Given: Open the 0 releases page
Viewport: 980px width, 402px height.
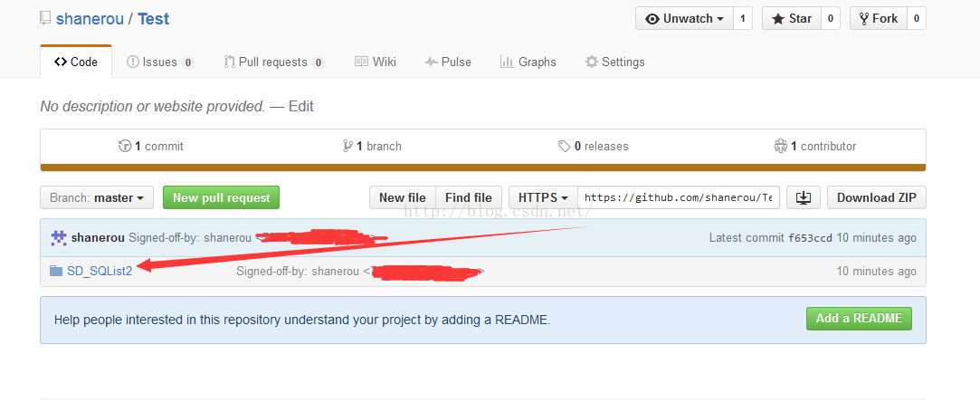Looking at the screenshot, I should click(x=594, y=147).
